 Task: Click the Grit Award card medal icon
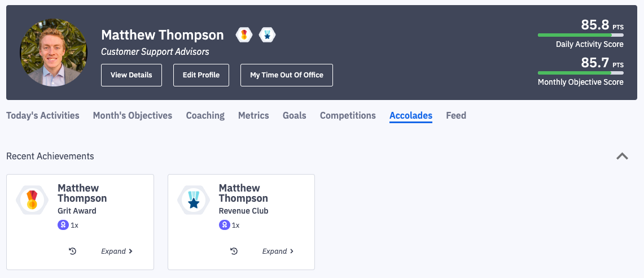[32, 199]
